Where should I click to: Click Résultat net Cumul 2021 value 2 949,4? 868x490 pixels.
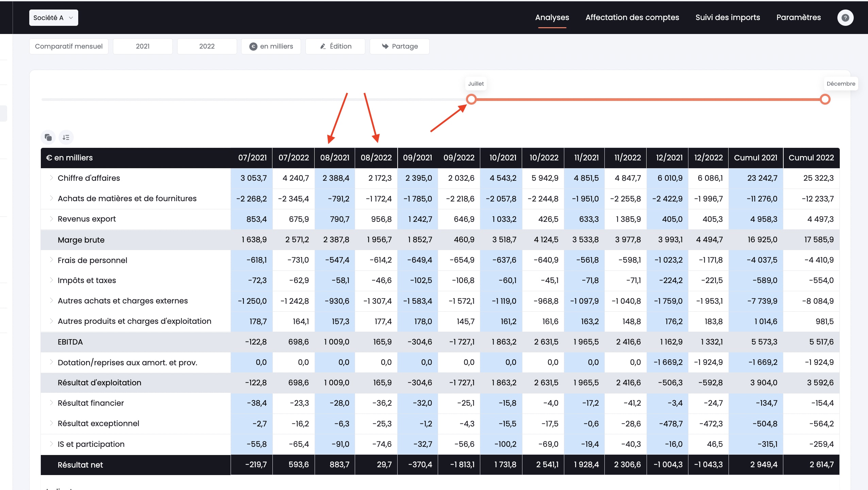(764, 465)
